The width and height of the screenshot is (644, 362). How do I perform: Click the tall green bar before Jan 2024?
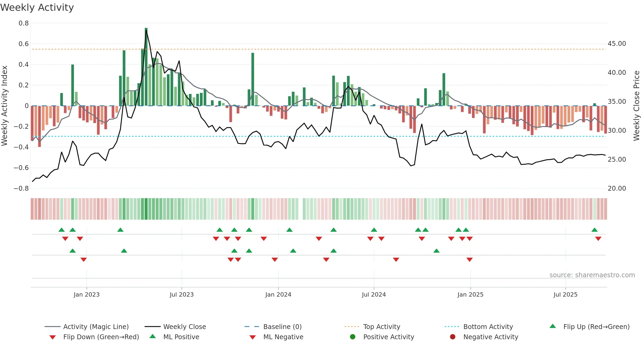tap(253, 79)
